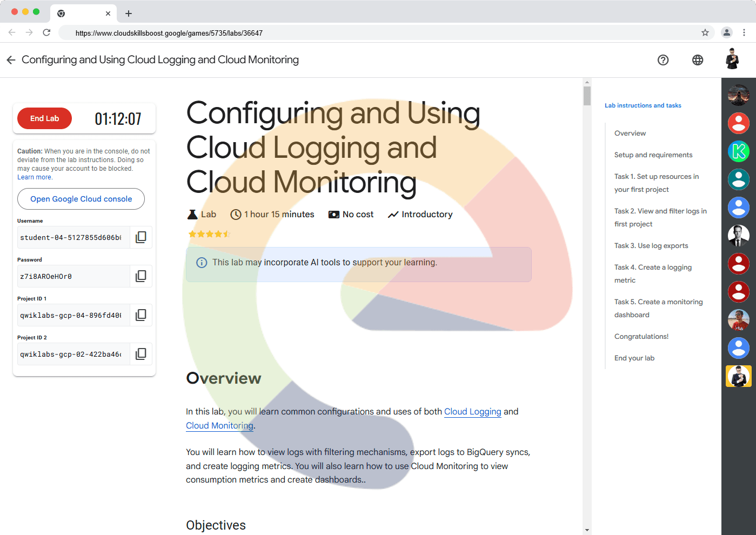Open the browser profile icon
The width and height of the screenshot is (756, 535).
(727, 32)
